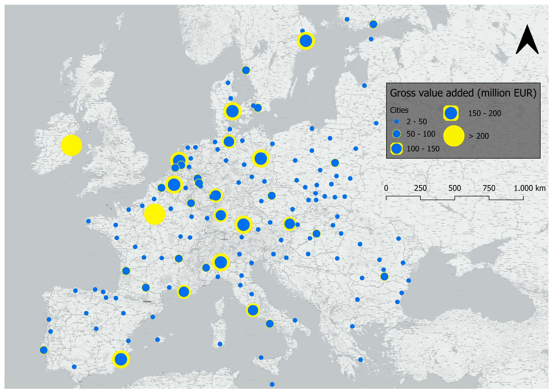
Task: Click the '500' scale bar label
Action: 455,188
